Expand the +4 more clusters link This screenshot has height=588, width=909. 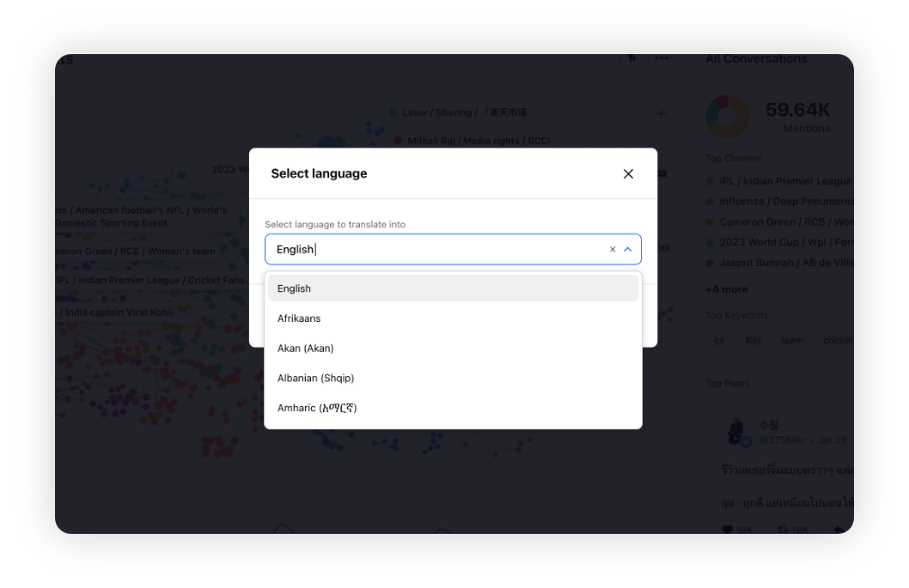[727, 289]
